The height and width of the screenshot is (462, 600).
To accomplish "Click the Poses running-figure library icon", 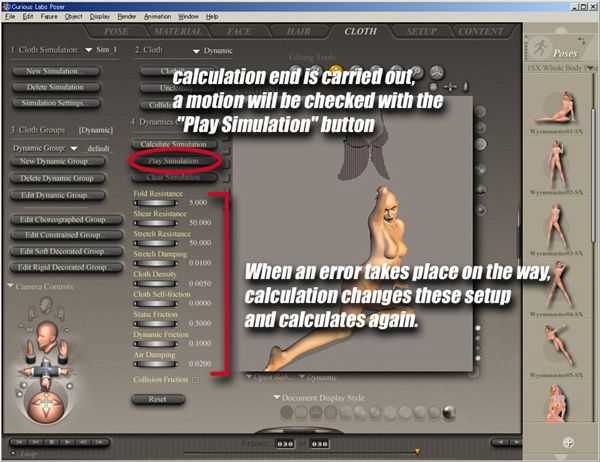I will click(541, 48).
